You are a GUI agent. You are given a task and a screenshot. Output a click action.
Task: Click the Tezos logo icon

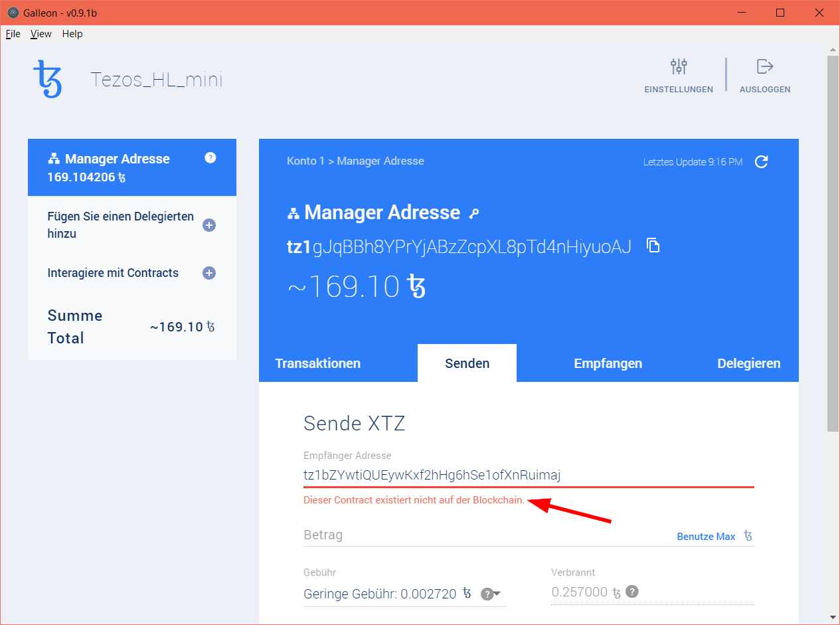click(x=47, y=79)
